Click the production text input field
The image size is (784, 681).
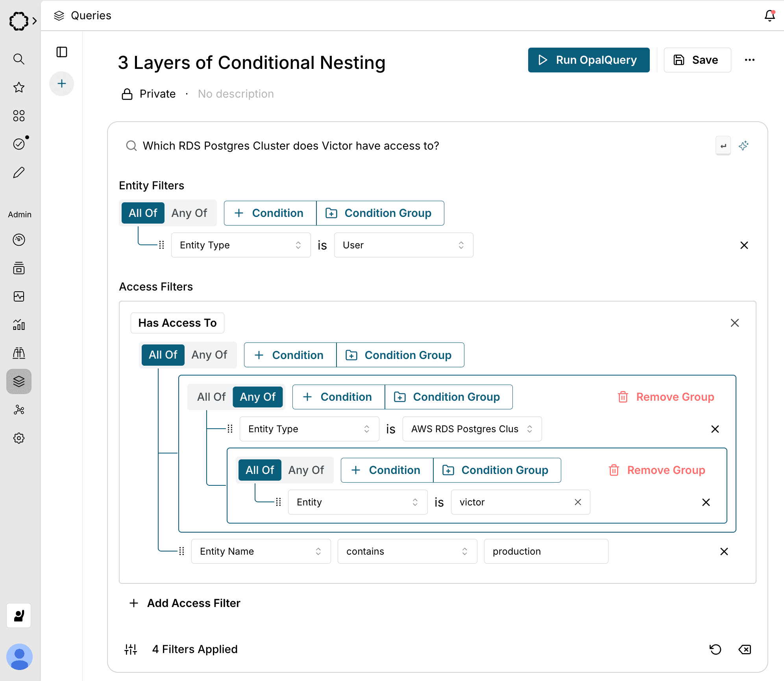pyautogui.click(x=545, y=551)
